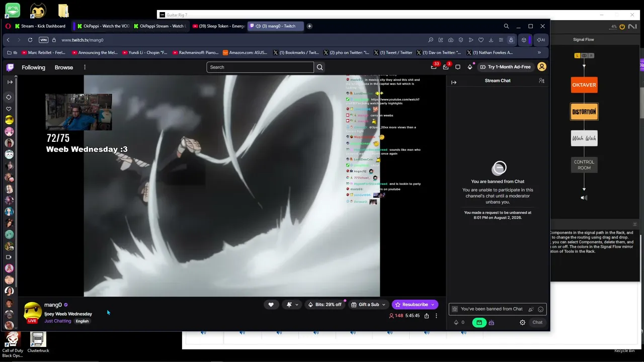Viewport: 644px width, 362px height.
Task: Open the Twitch home logo
Action: point(10,67)
